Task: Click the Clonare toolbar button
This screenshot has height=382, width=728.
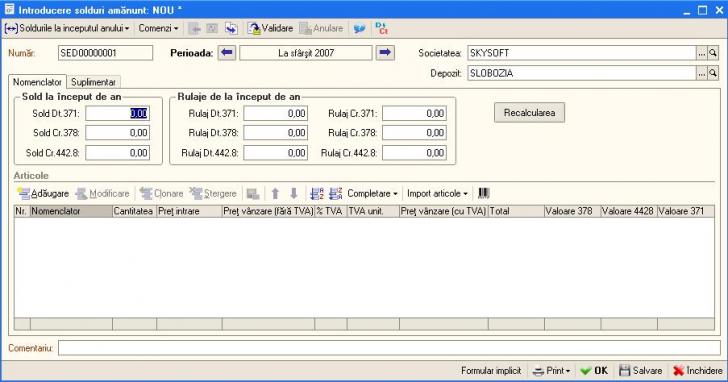Action: click(x=162, y=194)
